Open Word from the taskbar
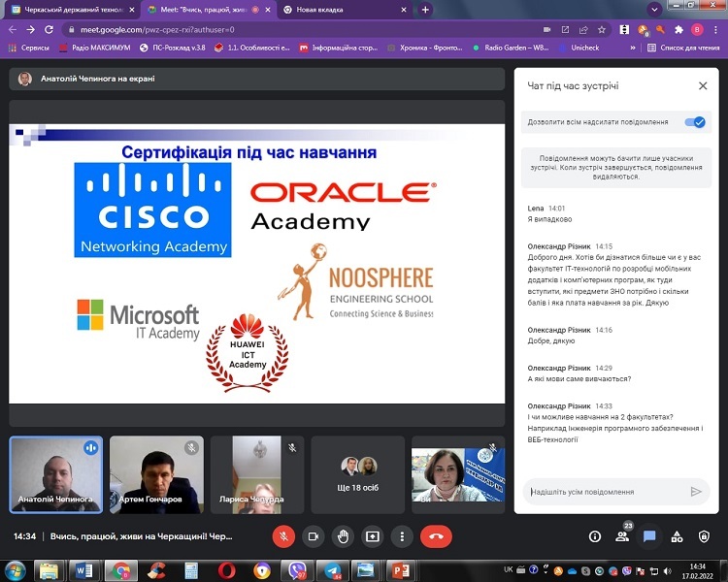Image resolution: width=728 pixels, height=582 pixels. pyautogui.click(x=84, y=570)
